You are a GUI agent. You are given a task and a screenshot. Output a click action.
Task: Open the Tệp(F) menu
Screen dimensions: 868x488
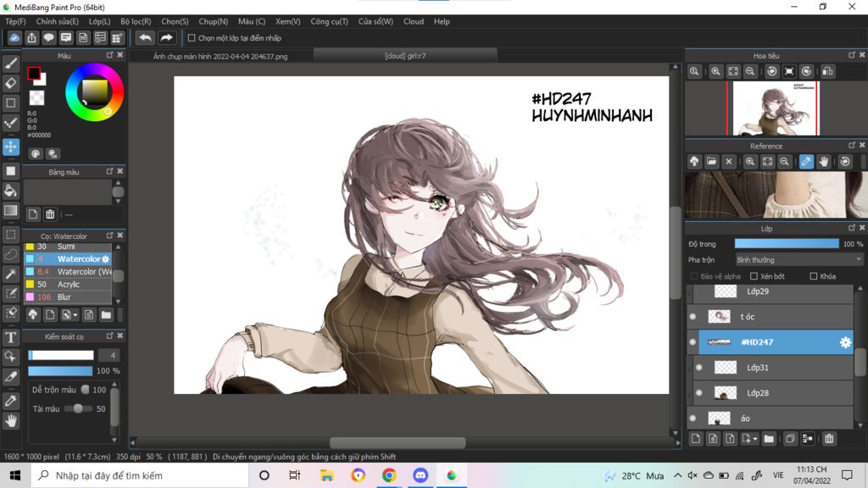pos(15,21)
